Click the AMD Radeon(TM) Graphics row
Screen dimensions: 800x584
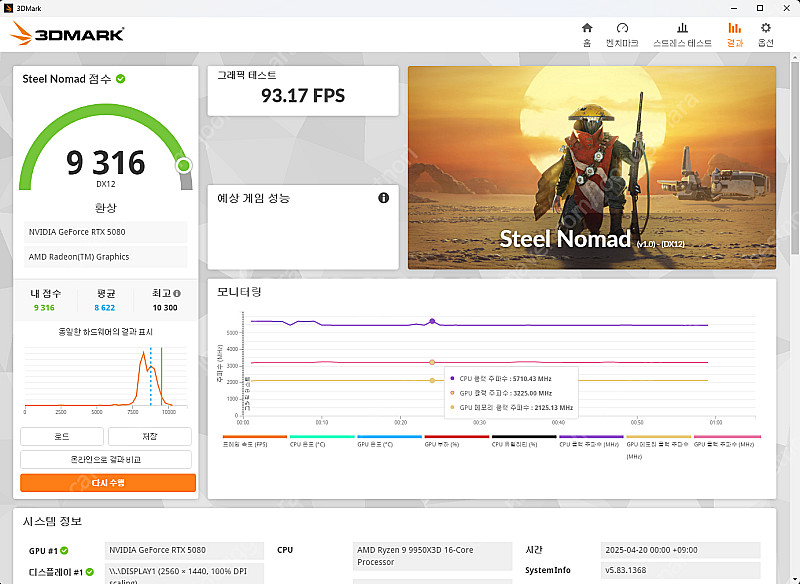106,257
